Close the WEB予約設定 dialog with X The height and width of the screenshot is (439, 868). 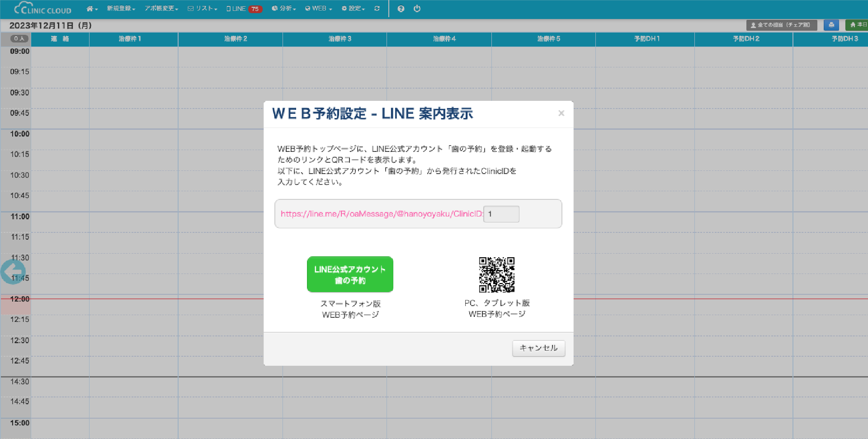[x=561, y=113]
